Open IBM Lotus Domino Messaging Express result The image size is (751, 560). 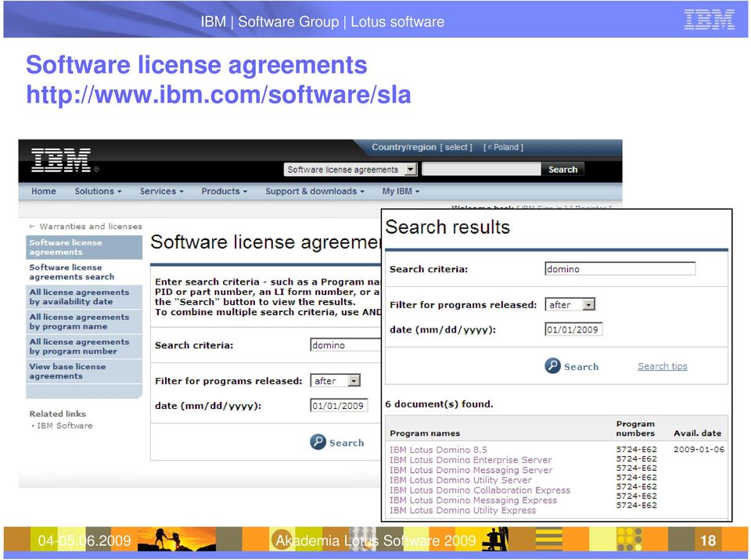point(473,500)
